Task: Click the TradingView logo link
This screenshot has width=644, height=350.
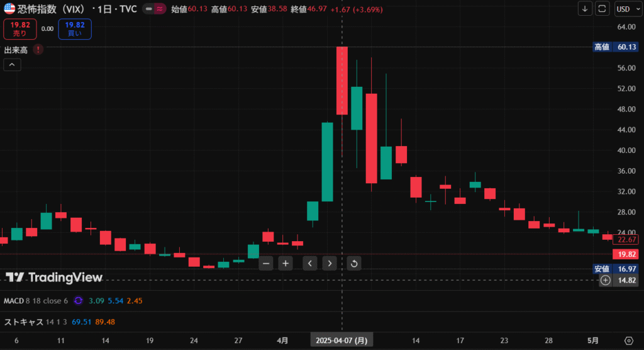Action: coord(53,278)
